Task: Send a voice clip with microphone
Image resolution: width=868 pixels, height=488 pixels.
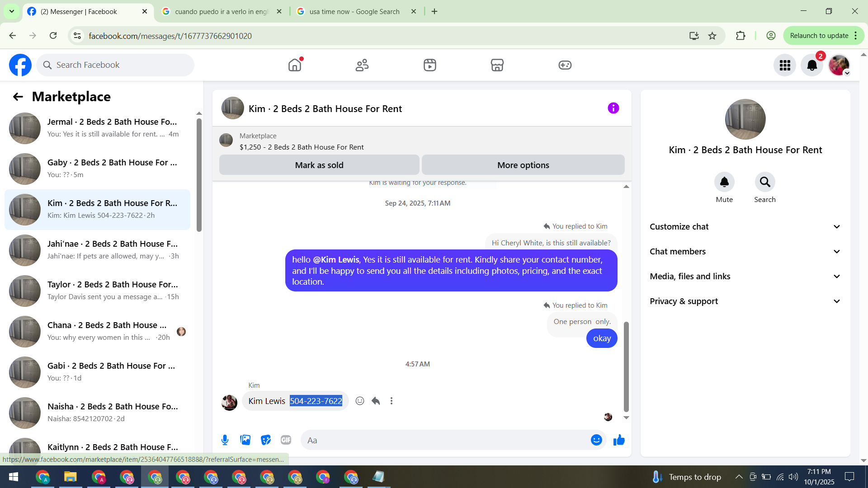Action: tap(225, 440)
